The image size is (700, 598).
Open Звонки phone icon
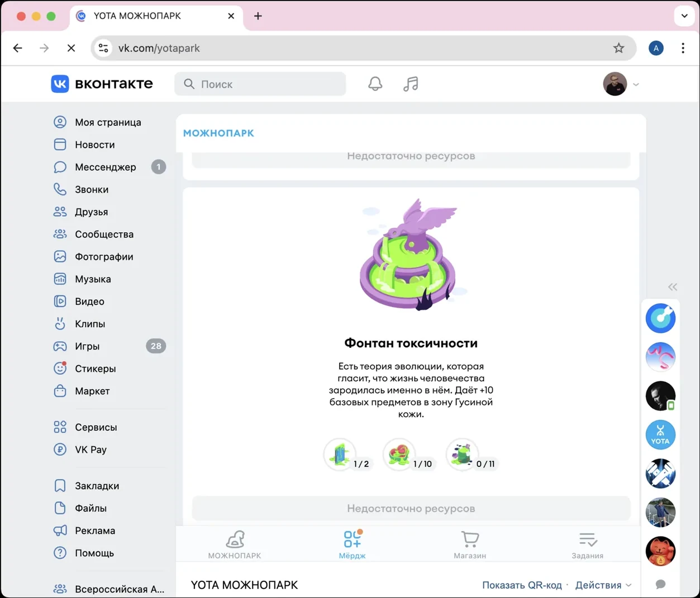[60, 189]
